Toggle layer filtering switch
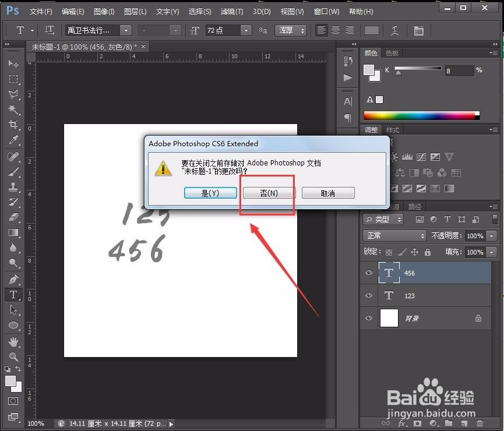The width and height of the screenshot is (504, 431). [495, 219]
